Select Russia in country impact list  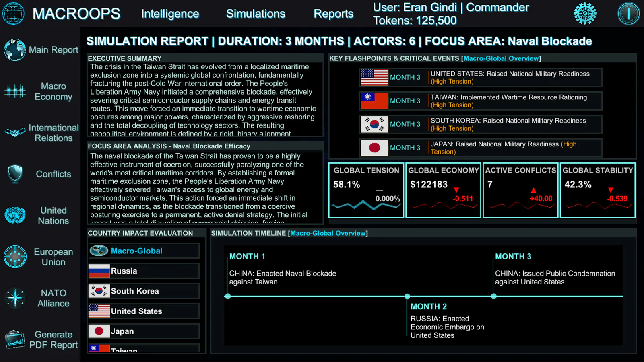(144, 271)
